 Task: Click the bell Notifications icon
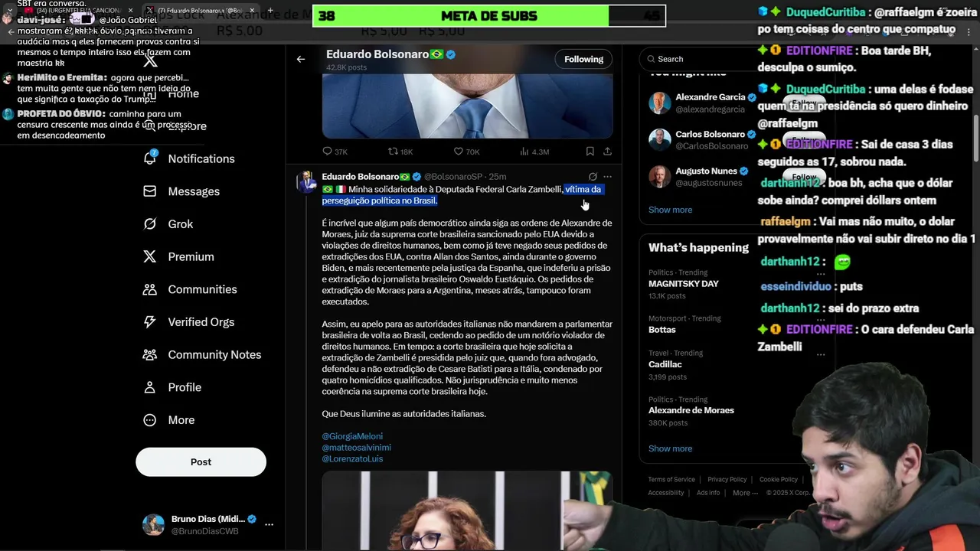(150, 158)
